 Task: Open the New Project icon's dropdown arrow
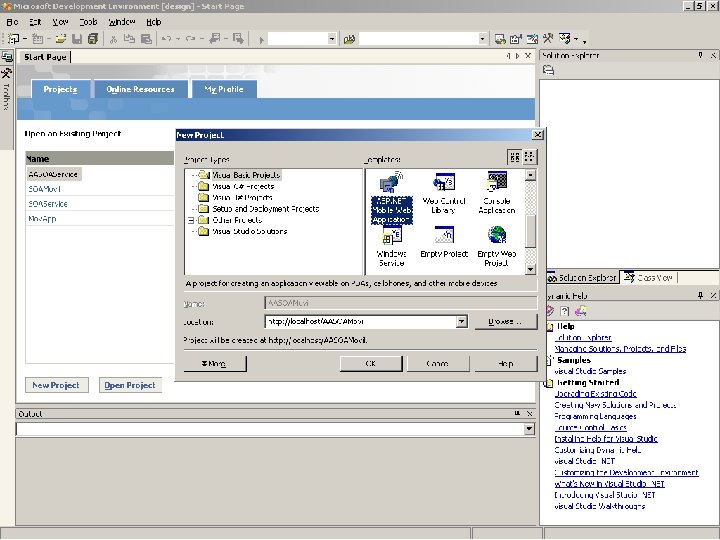(25, 39)
